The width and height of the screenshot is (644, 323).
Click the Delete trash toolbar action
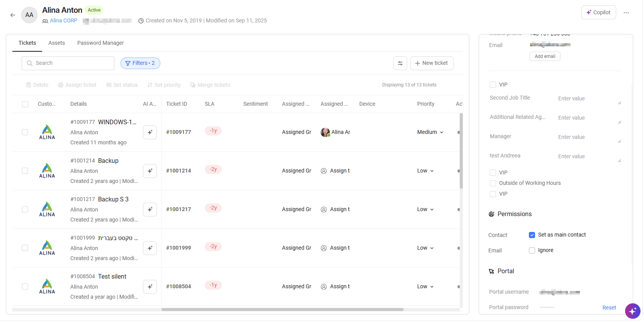click(37, 85)
